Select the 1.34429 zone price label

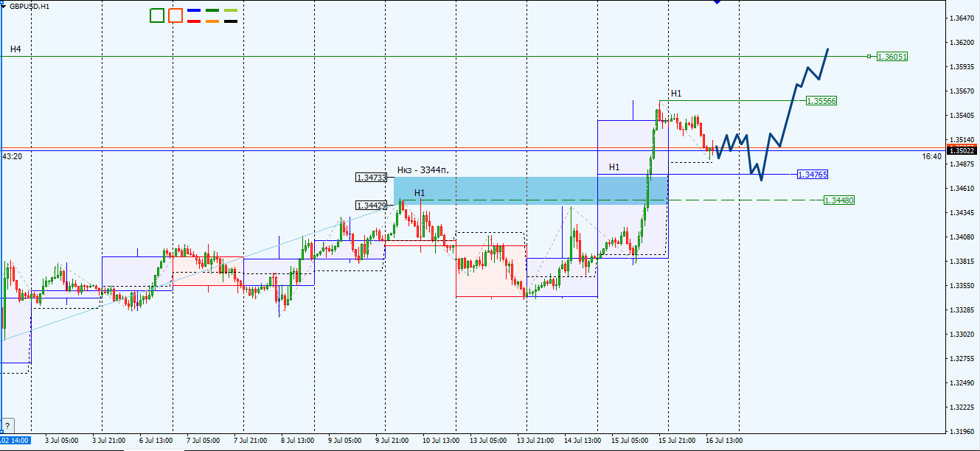pos(371,206)
